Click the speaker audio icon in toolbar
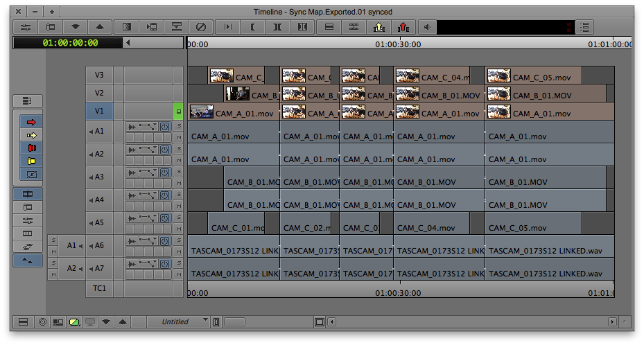Image resolution: width=644 pixels, height=345 pixels. coord(428,28)
